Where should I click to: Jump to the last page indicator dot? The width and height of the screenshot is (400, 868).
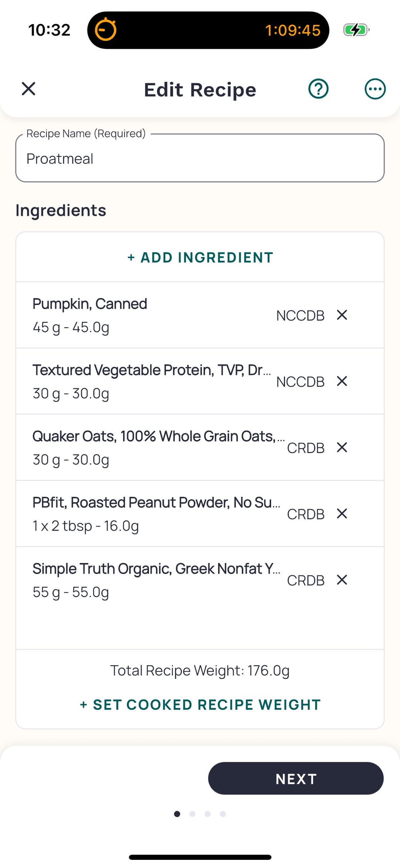click(x=223, y=814)
